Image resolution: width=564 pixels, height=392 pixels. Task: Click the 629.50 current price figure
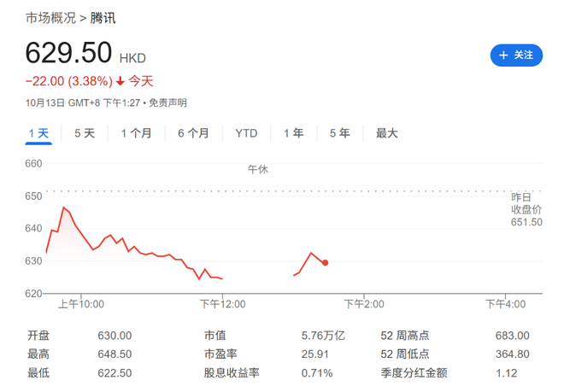point(68,53)
